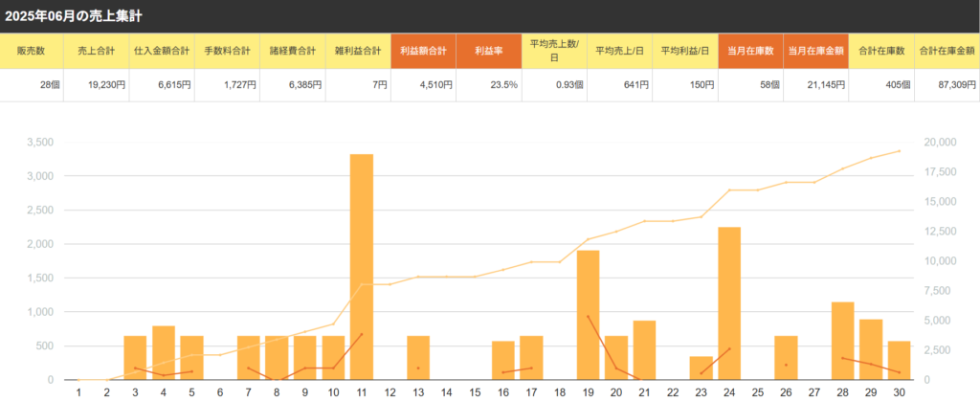Screen dimensions: 980x401
Task: Click the 2,000 left axis label
Action: [x=40, y=244]
